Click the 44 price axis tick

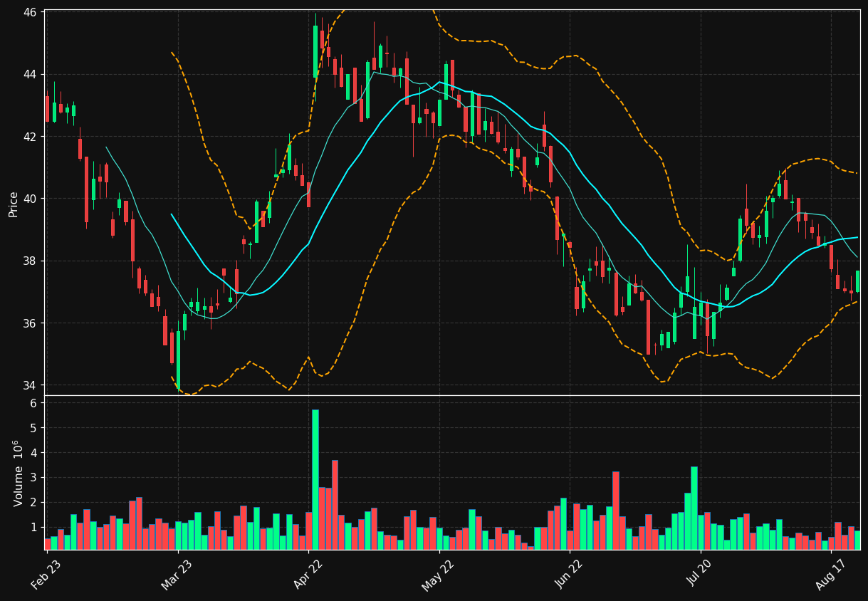[x=31, y=75]
